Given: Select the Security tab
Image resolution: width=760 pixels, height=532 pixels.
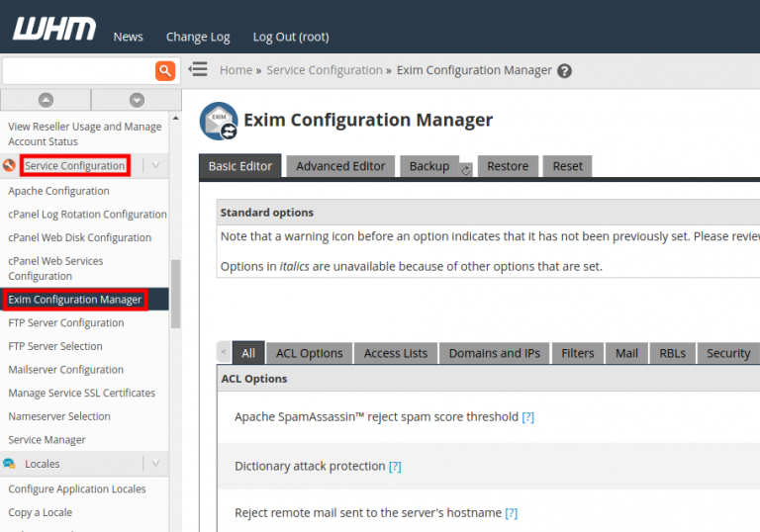Looking at the screenshot, I should (x=728, y=353).
